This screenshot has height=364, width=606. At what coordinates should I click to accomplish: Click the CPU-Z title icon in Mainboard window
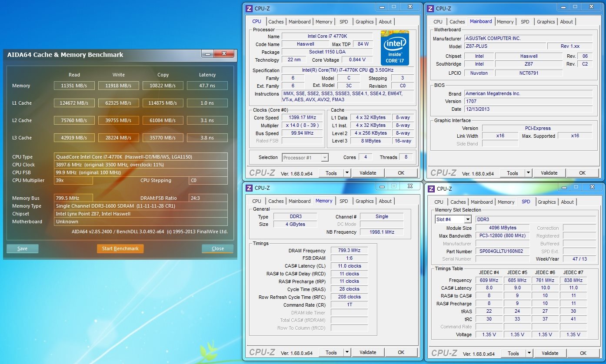(430, 8)
